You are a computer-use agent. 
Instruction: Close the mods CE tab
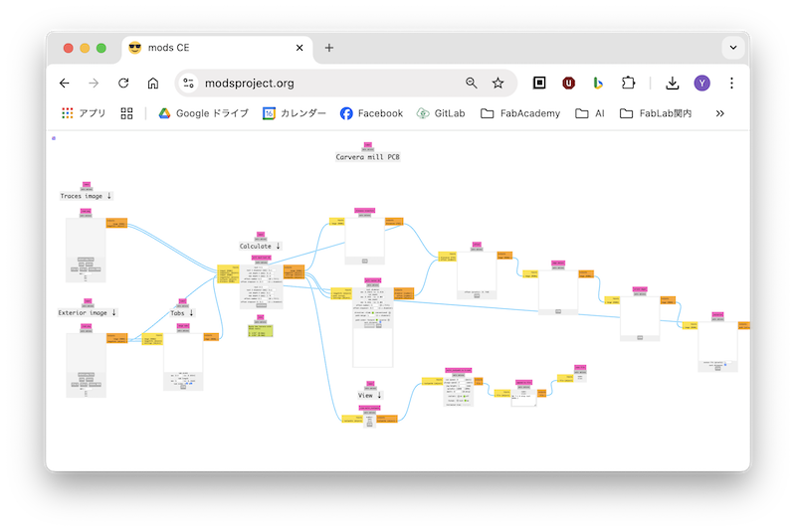[x=299, y=48]
